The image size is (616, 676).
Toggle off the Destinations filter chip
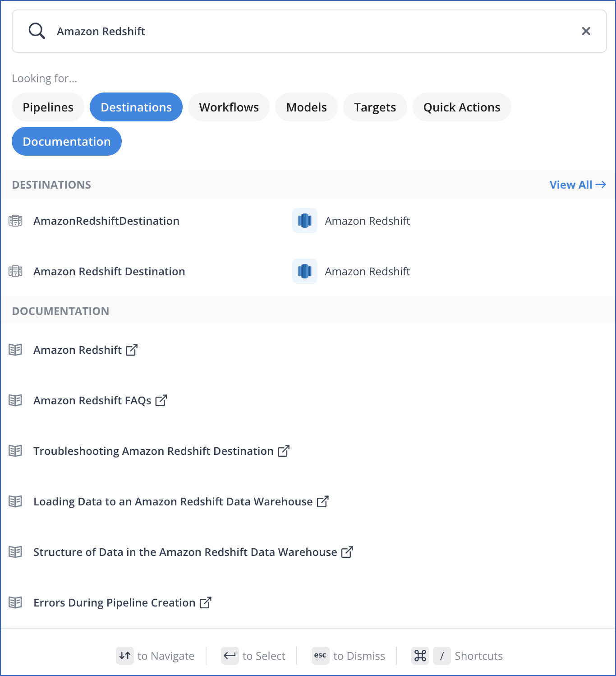coord(136,107)
